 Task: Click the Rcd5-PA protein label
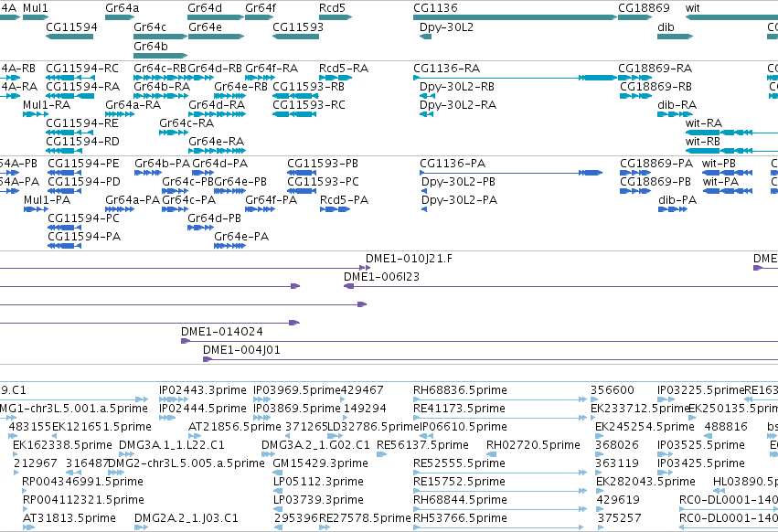point(344,200)
